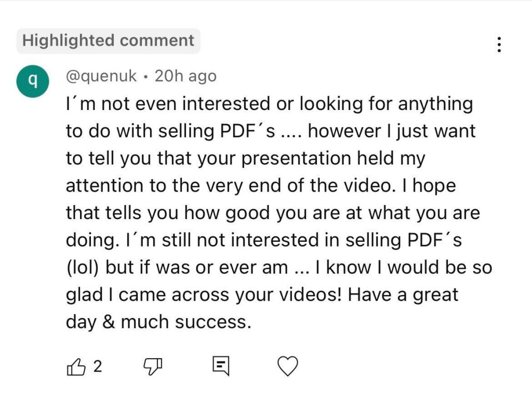Click the green 'q' profile avatar
The height and width of the screenshot is (395, 532).
point(32,81)
